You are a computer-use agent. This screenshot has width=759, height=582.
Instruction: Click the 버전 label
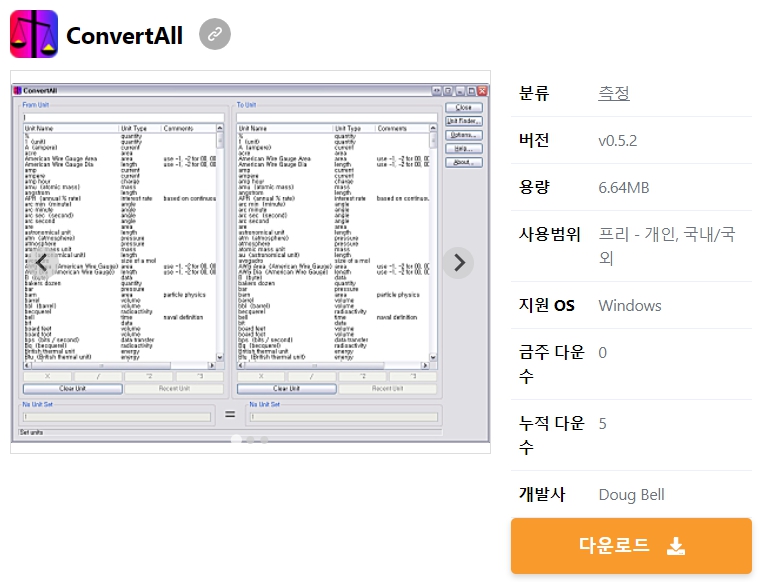click(x=534, y=140)
